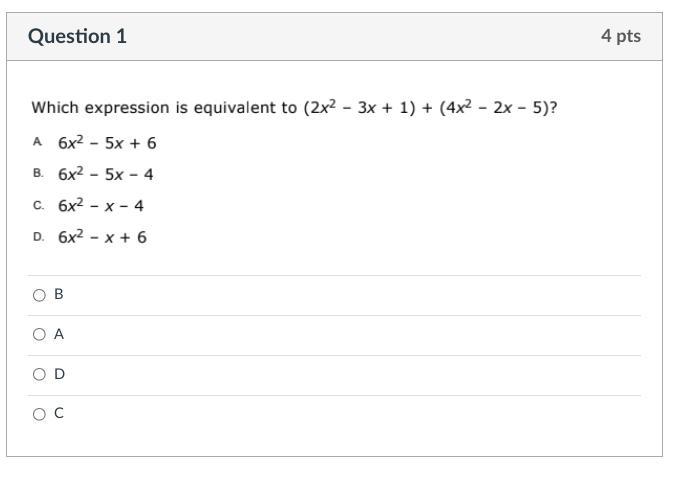Viewport: 682px width, 477px height.
Task: Click the small "B." marker before 6x² − 5x − 4
Action: pos(38,174)
